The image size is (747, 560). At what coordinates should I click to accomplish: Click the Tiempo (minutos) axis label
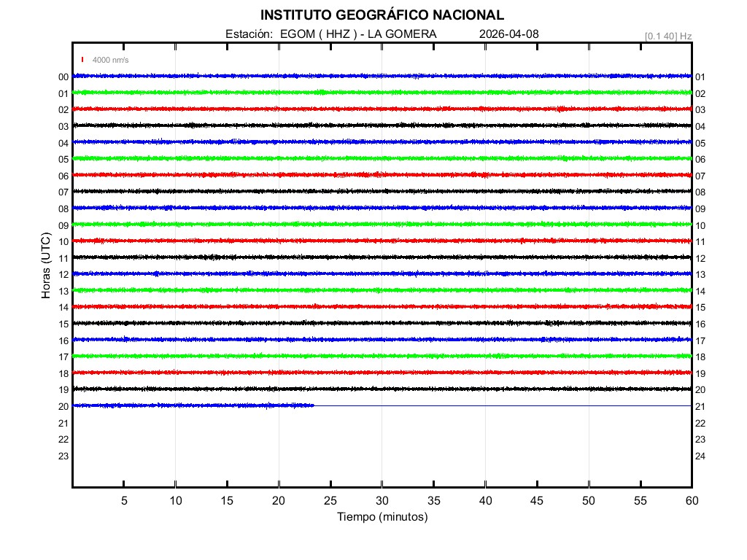pos(382,517)
